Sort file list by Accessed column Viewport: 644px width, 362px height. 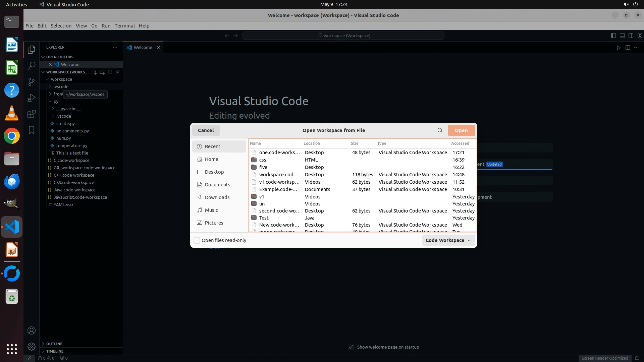(460, 143)
